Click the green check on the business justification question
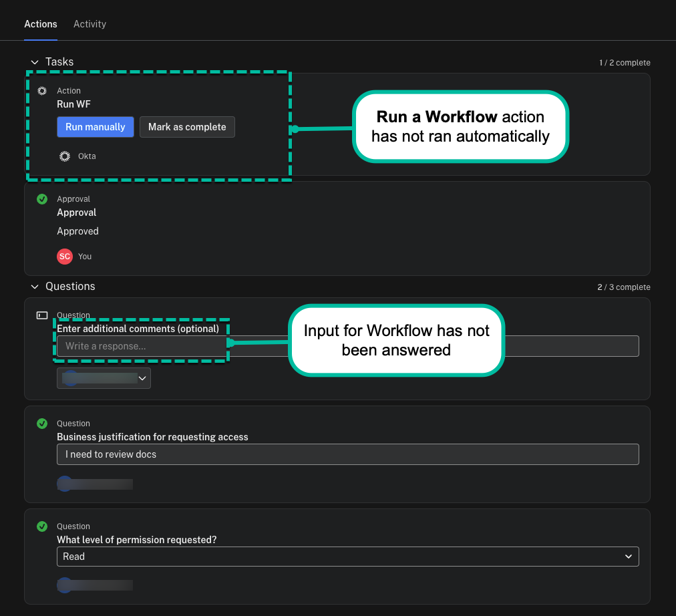 (x=42, y=423)
